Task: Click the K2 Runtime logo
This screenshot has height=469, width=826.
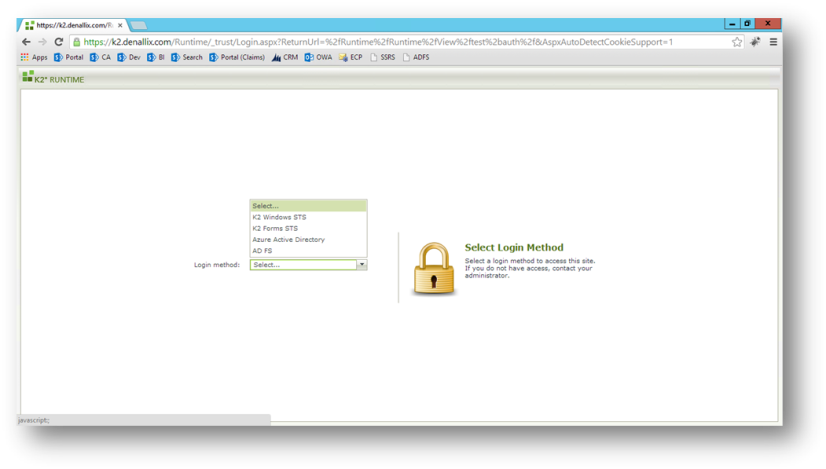Action: pyautogui.click(x=53, y=79)
